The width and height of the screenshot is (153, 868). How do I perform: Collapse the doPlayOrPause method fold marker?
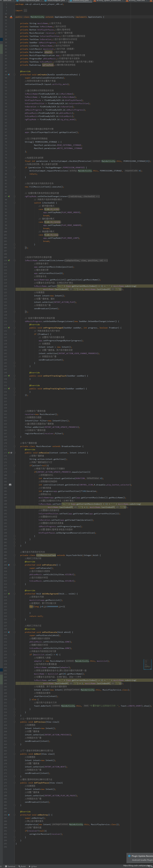pos(14,783)
